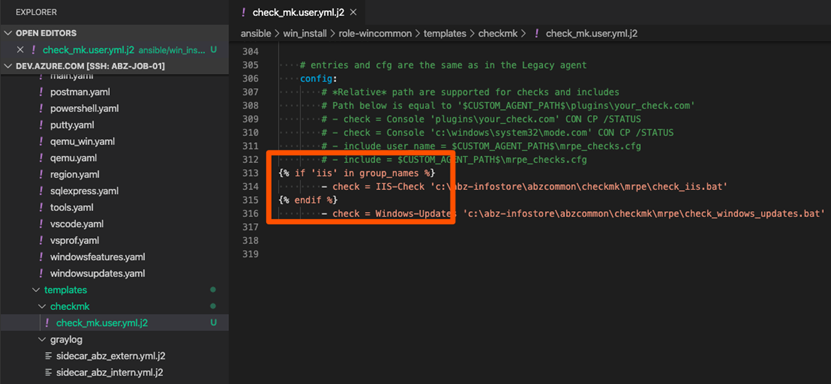Open windowsfeatures.yaml file
Viewport: 831px width, 384px height.
98,257
